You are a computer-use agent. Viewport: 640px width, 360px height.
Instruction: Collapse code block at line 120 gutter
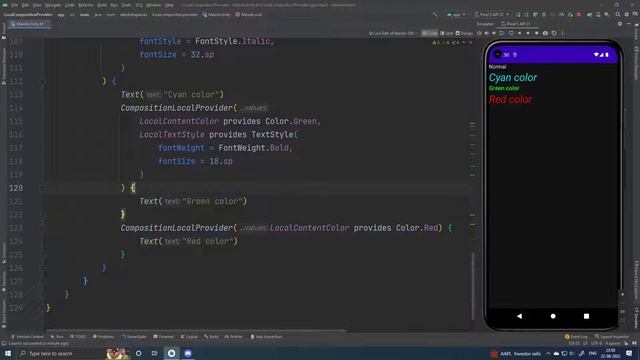click(x=42, y=188)
